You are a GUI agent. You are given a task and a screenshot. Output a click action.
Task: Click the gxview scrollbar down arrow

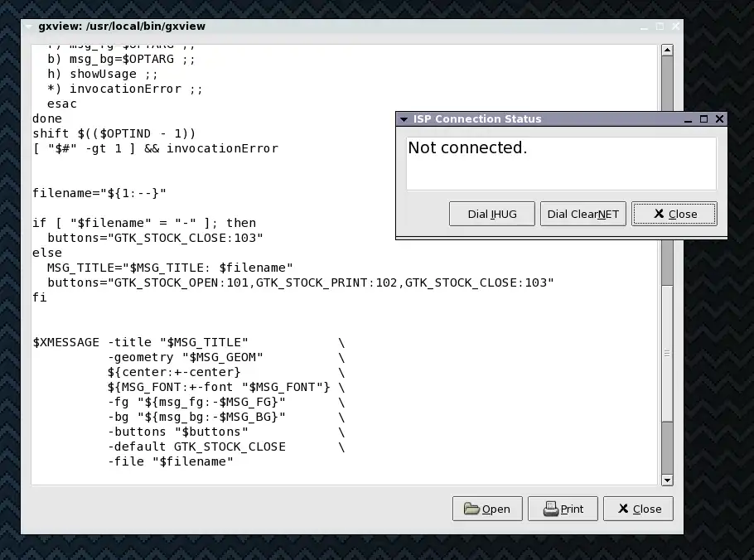click(667, 480)
